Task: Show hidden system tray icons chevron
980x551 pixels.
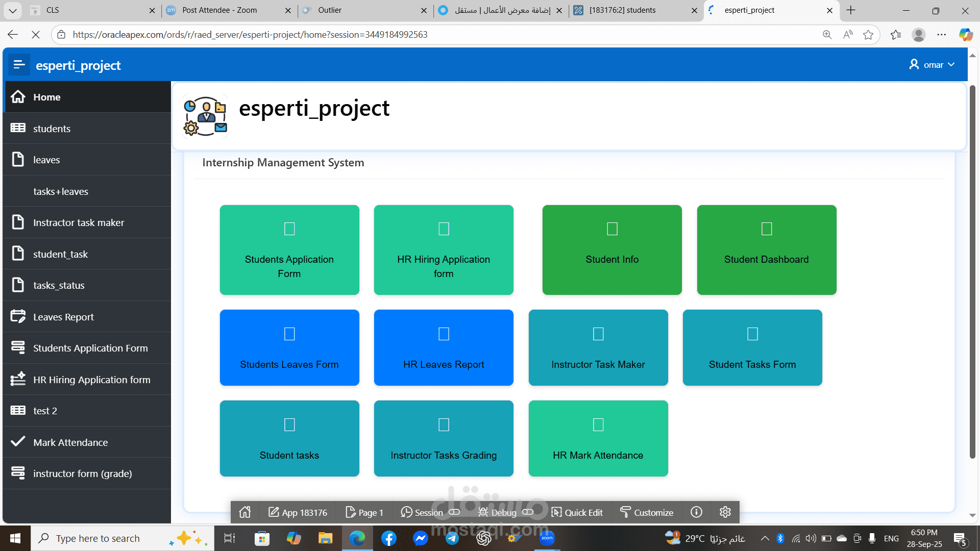Action: pos(765,538)
